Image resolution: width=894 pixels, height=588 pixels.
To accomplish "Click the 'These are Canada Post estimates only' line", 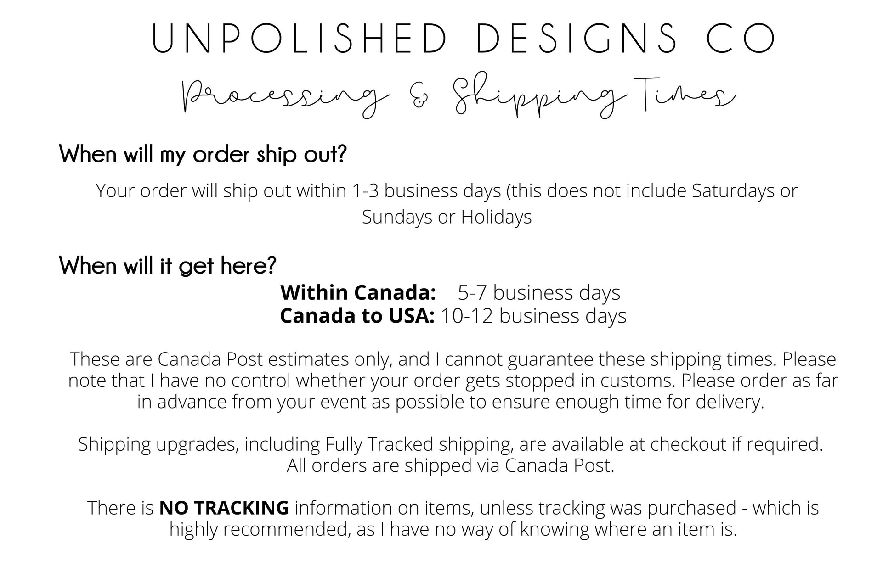I will (x=453, y=359).
